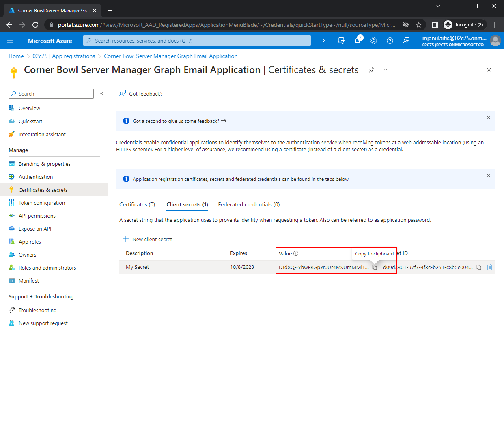Open the more options ellipsis
The image size is (504, 437).
[x=385, y=70]
